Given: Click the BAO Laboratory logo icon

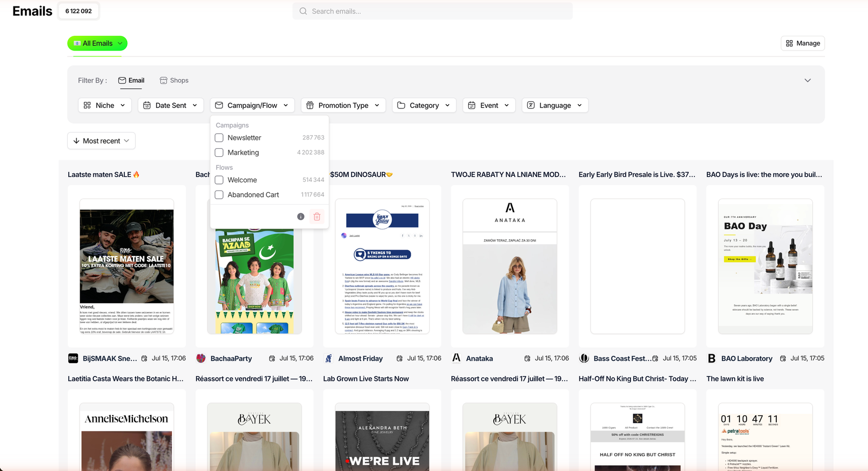Looking at the screenshot, I should click(x=712, y=358).
